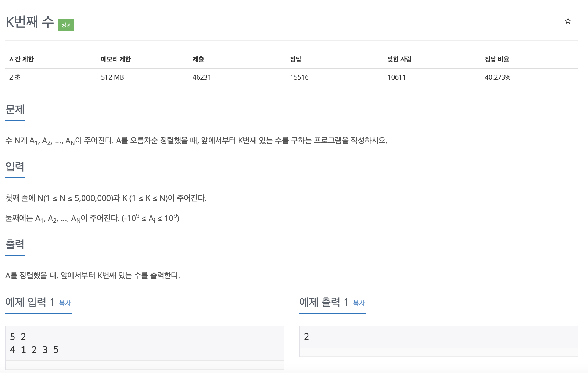Copy example output 1 via 복사
The image size is (588, 373).
(359, 303)
